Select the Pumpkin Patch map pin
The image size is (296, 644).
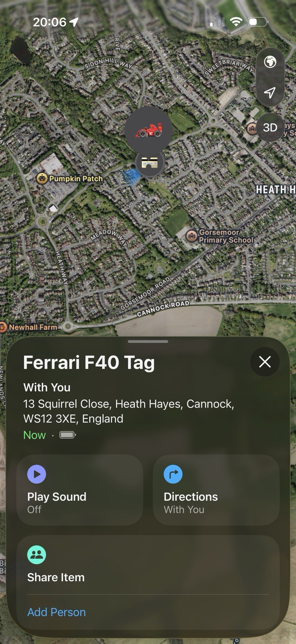42,178
